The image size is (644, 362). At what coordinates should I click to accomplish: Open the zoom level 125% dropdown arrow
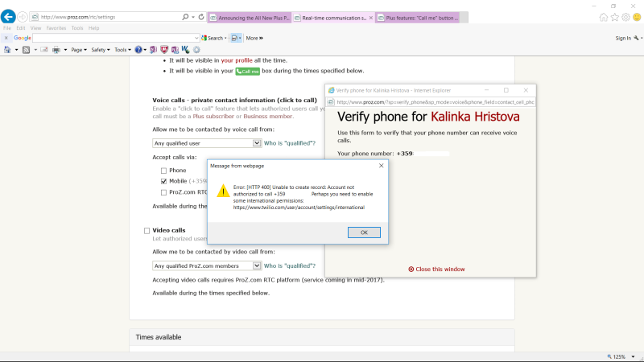tap(633, 356)
